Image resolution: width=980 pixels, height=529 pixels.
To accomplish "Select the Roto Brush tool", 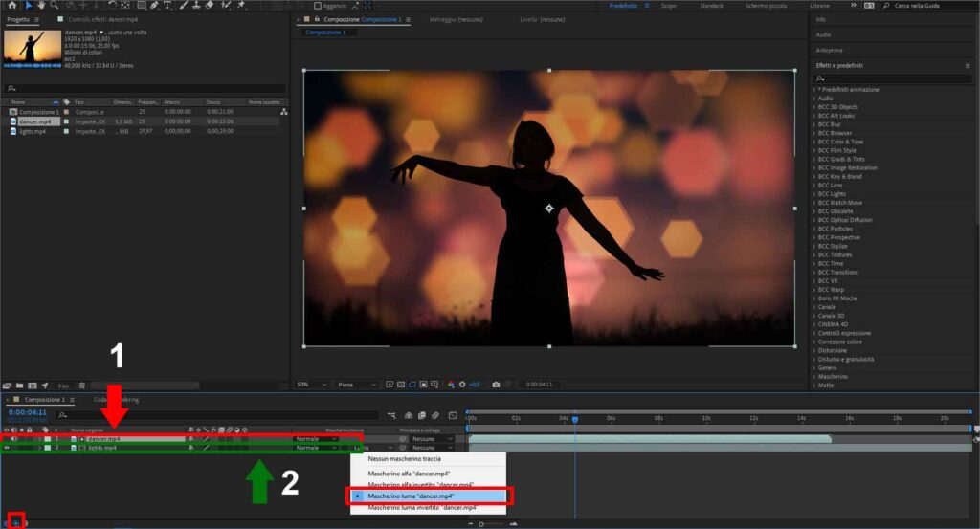I will click(226, 5).
